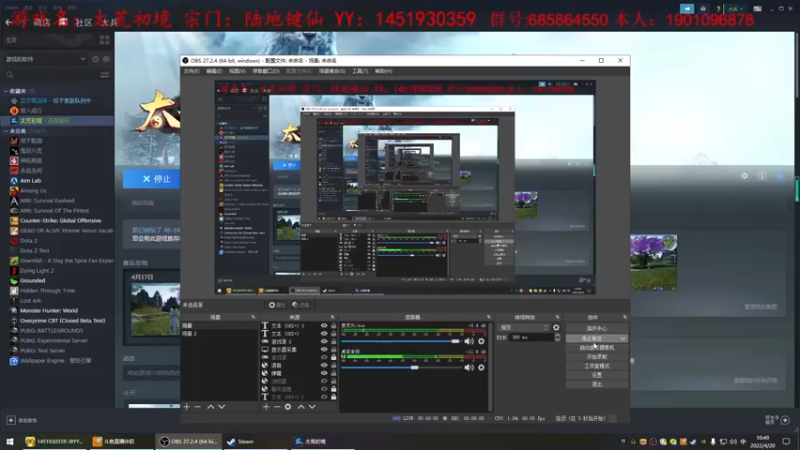Go back in Steam navigation
The height and width of the screenshot is (450, 800).
click(8, 22)
